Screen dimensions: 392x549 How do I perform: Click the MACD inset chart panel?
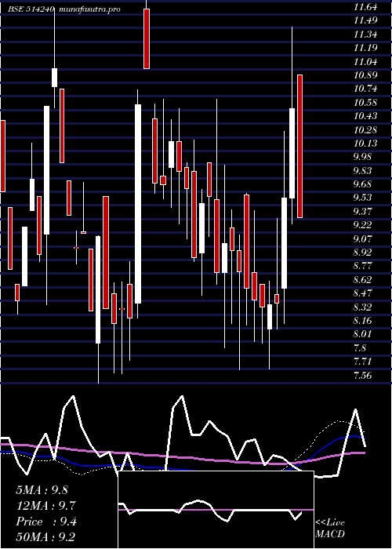point(216,510)
